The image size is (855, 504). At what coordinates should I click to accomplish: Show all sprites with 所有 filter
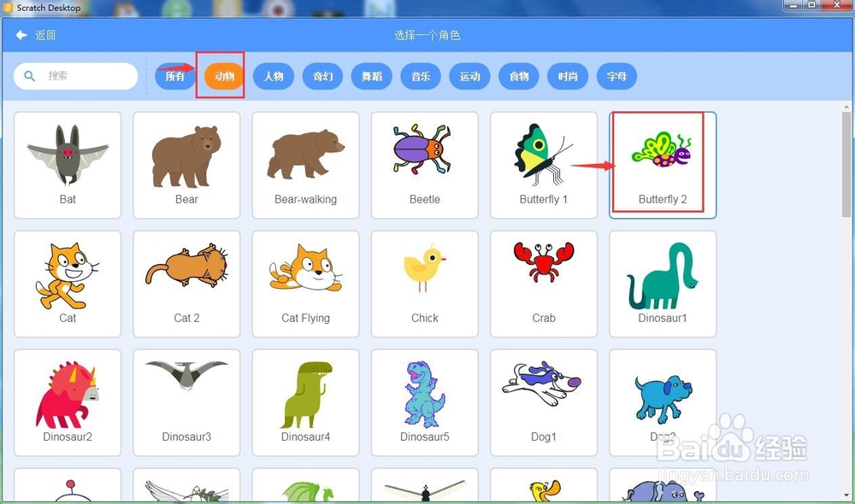click(175, 76)
